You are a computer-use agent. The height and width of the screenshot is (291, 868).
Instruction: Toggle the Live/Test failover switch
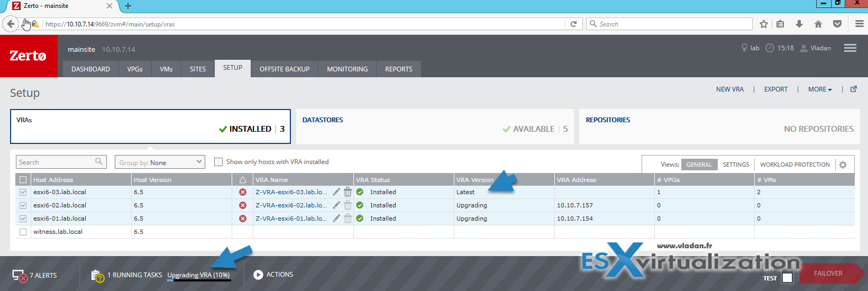coord(788,278)
